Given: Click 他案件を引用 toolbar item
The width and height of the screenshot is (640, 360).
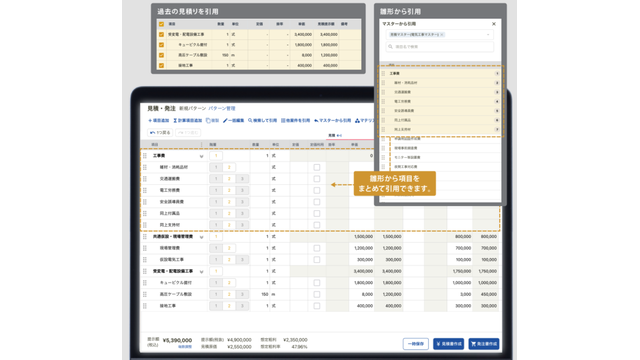Looking at the screenshot, I should click(296, 121).
